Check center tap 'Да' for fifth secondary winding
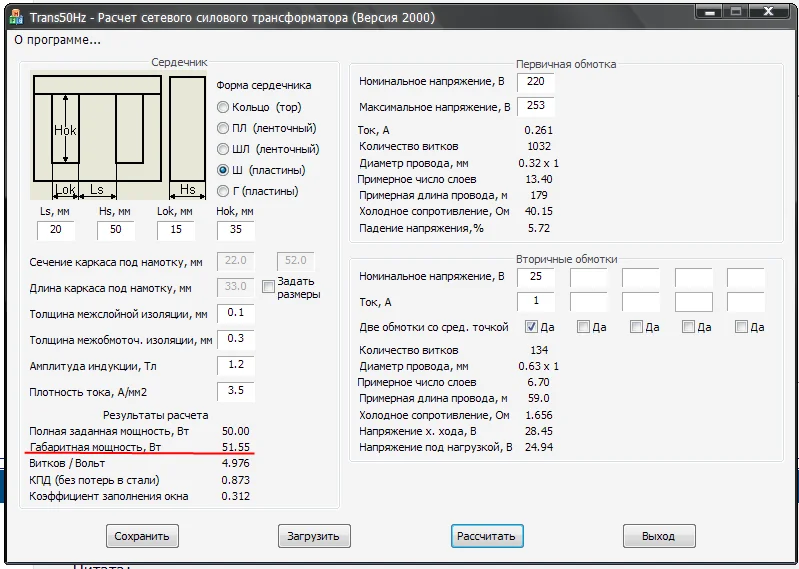799x569 pixels. [x=741, y=327]
